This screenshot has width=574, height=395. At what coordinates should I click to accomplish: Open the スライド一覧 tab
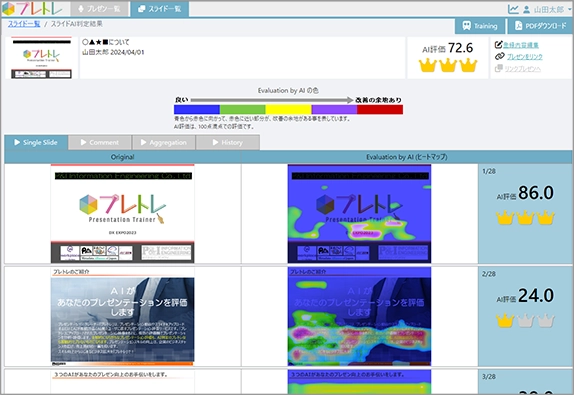coord(160,9)
